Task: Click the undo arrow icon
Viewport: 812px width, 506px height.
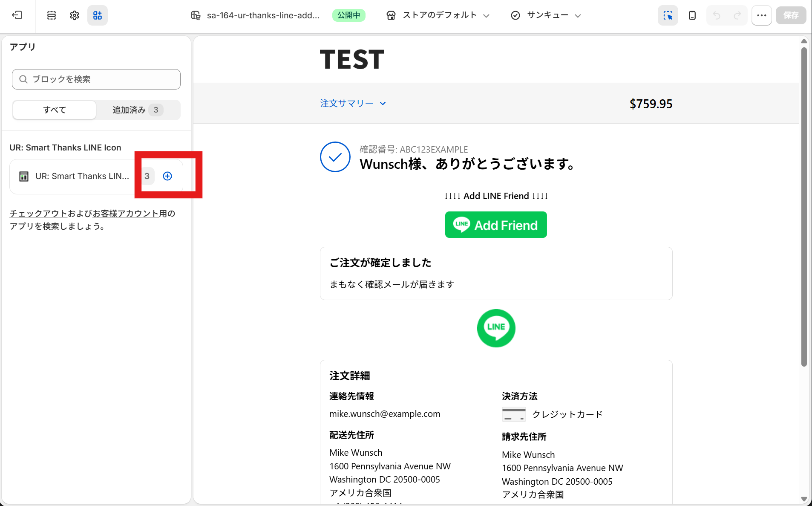Action: coord(717,15)
